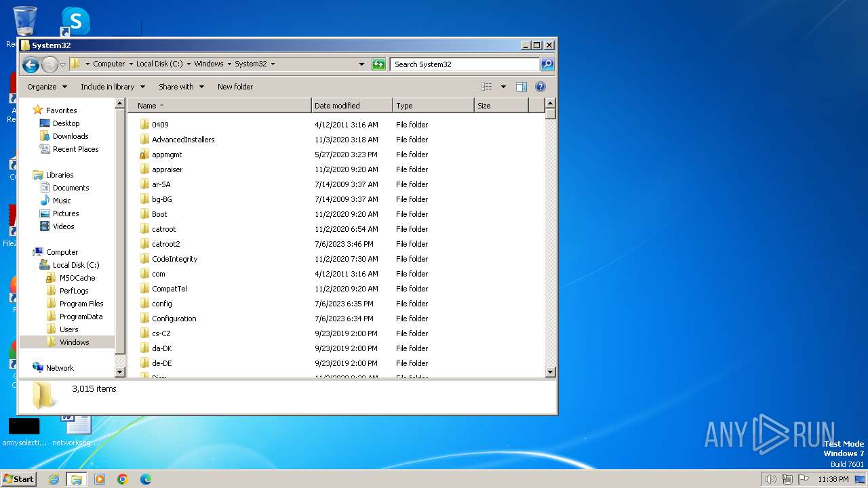The height and width of the screenshot is (488, 868).
Task: Open Skype desktop shortcut
Action: [75, 22]
